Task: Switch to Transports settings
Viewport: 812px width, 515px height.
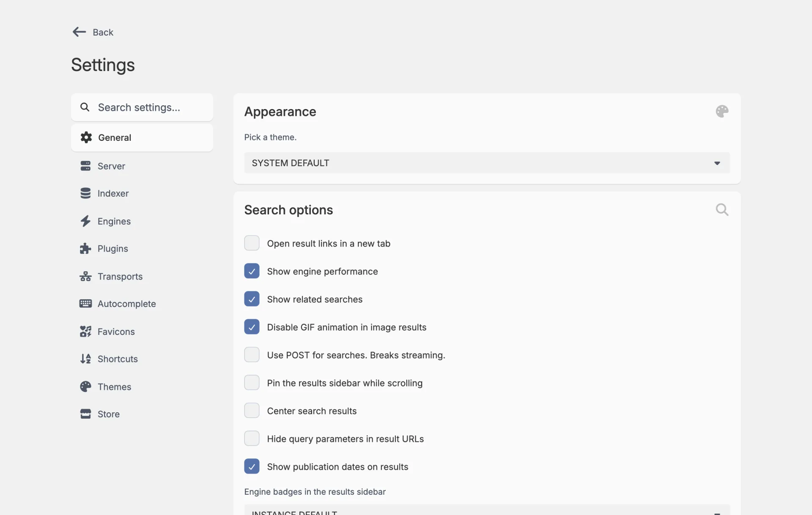Action: tap(142, 277)
